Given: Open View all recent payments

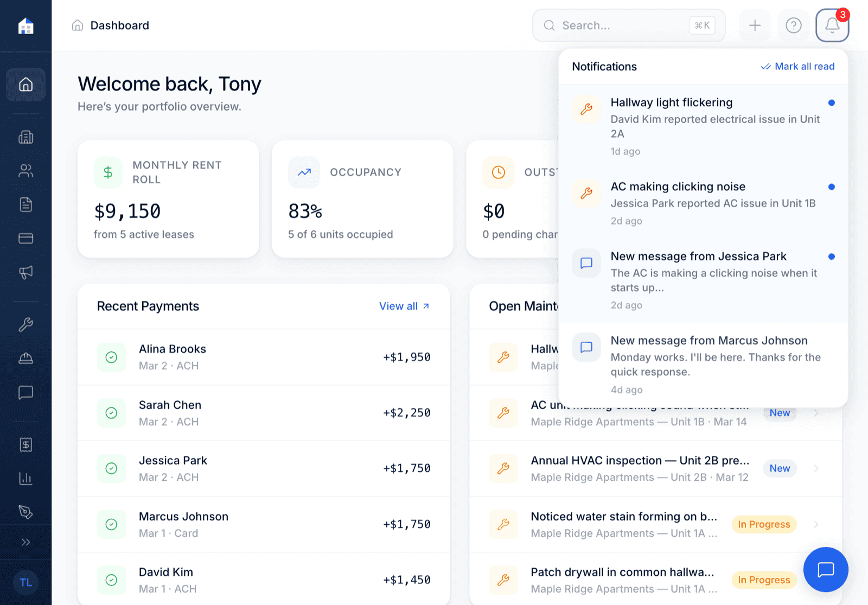Looking at the screenshot, I should (x=404, y=306).
